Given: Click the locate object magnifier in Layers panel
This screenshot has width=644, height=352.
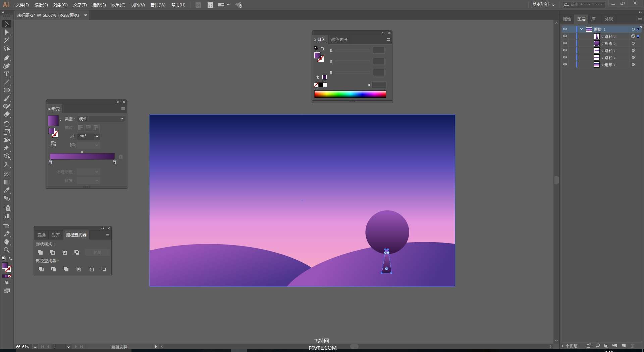Looking at the screenshot, I should pos(598,346).
